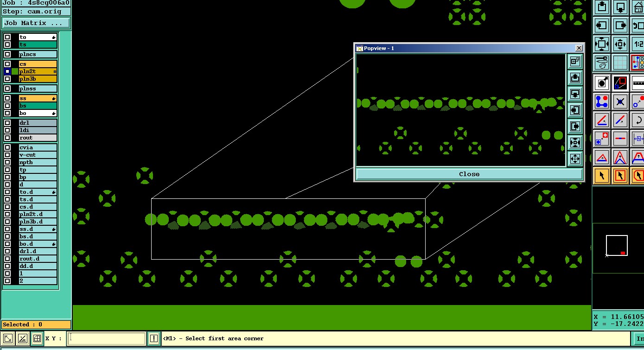Viewport: 644px width, 350px height.
Task: Click the zoom-out arrows icon in main toolbar
Action: coord(620,44)
